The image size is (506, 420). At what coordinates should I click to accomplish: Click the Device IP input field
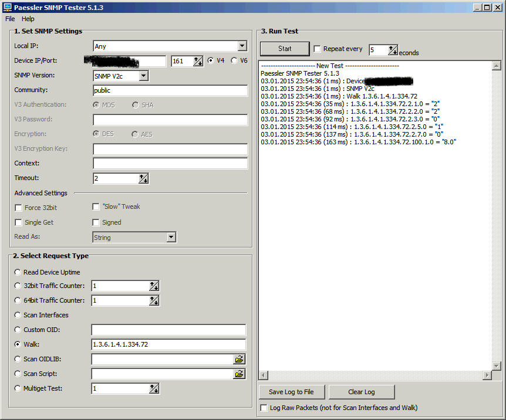[129, 61]
